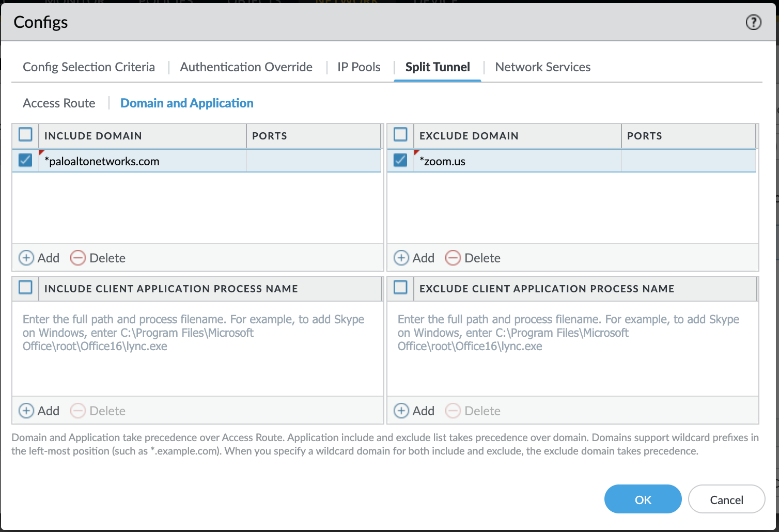The height and width of the screenshot is (532, 779).
Task: Add an exclude client application process
Action: pyautogui.click(x=414, y=411)
